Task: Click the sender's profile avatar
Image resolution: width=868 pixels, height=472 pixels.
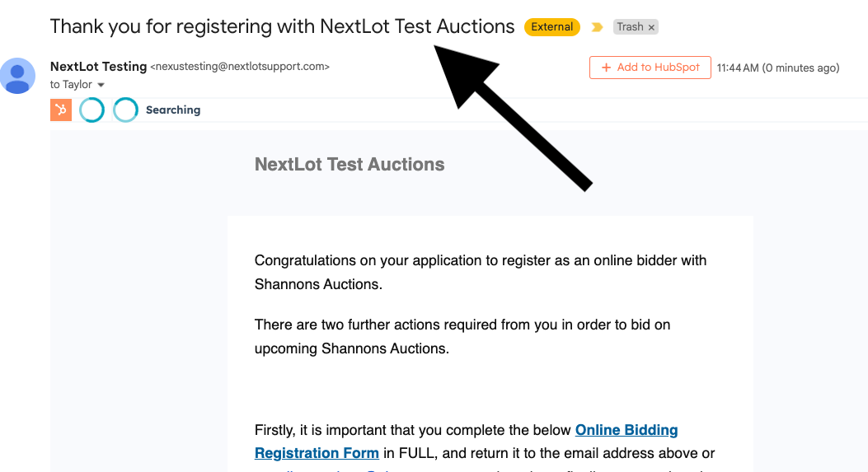Action: 18,76
